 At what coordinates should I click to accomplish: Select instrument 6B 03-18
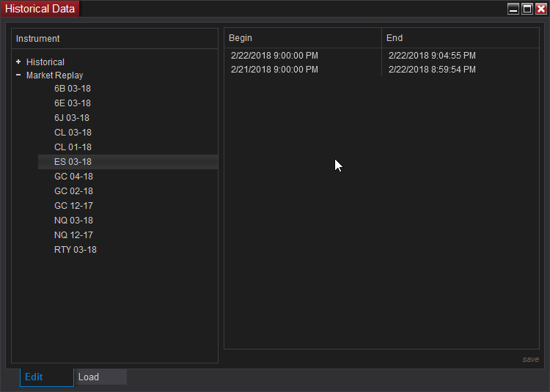[73, 89]
